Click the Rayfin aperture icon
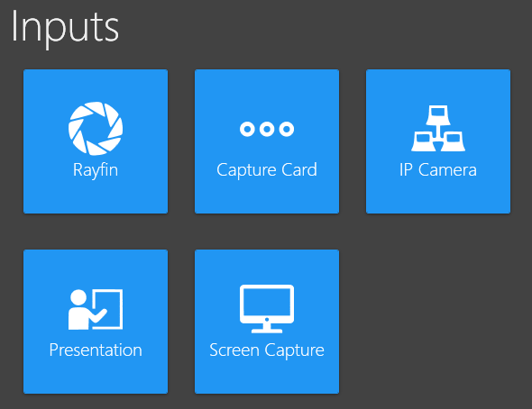This screenshot has width=532, height=409. (x=96, y=129)
